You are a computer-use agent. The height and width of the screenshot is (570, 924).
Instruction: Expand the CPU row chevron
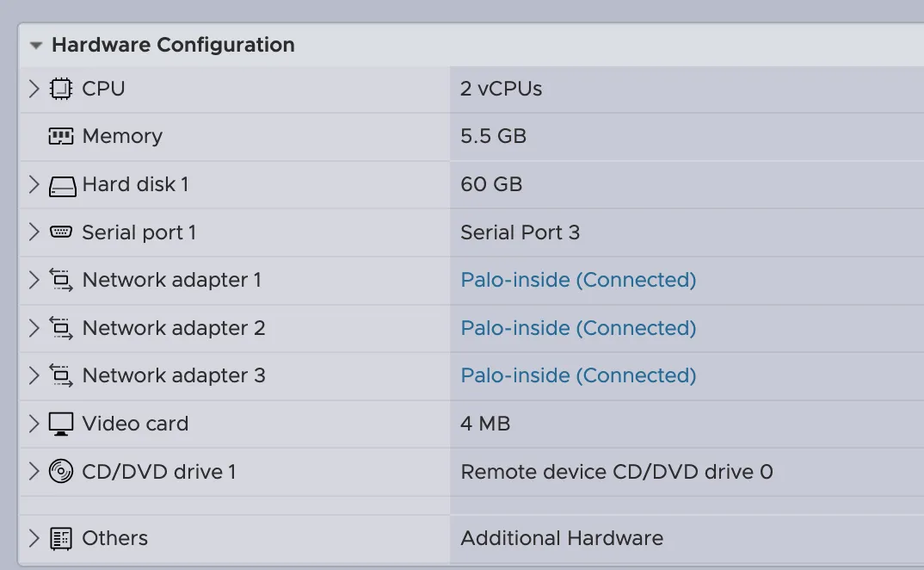pyautogui.click(x=34, y=89)
